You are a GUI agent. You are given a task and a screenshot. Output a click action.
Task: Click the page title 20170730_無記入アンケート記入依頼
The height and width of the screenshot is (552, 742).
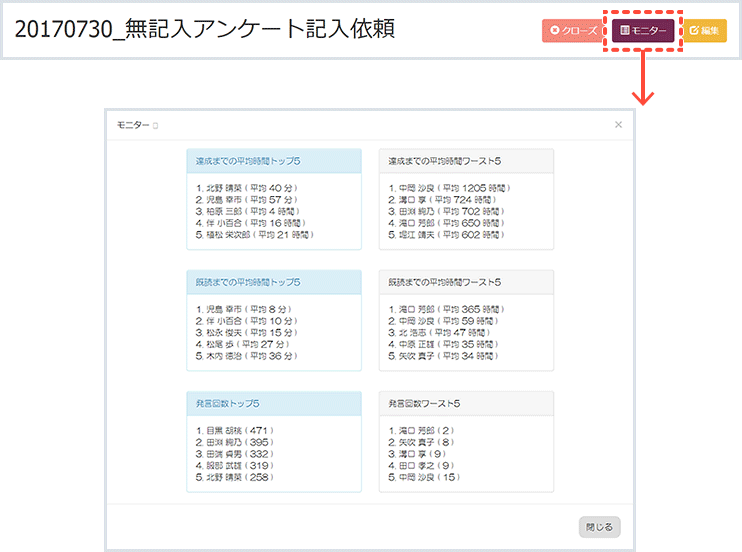(205, 29)
